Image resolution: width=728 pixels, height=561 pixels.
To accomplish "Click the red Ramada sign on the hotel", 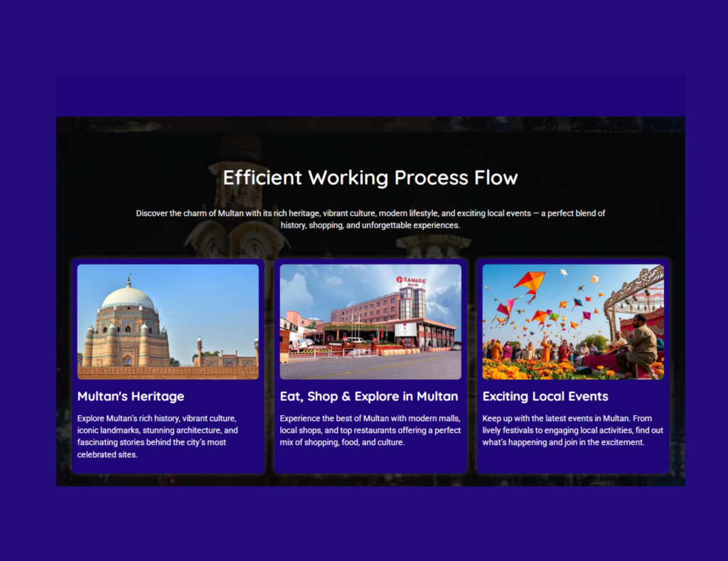I will tap(412, 281).
